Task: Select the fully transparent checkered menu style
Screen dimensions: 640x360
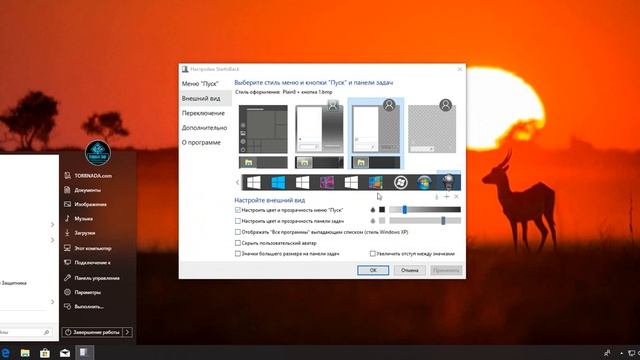Action: click(432, 127)
